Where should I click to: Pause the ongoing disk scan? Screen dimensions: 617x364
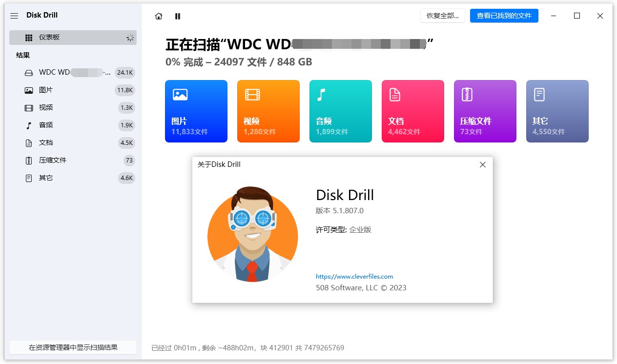coord(177,16)
